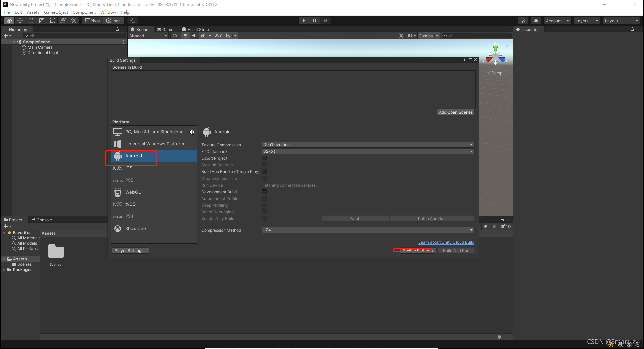Enable Export Project checkbox
Viewport: 644px width, 349px height.
tap(264, 158)
